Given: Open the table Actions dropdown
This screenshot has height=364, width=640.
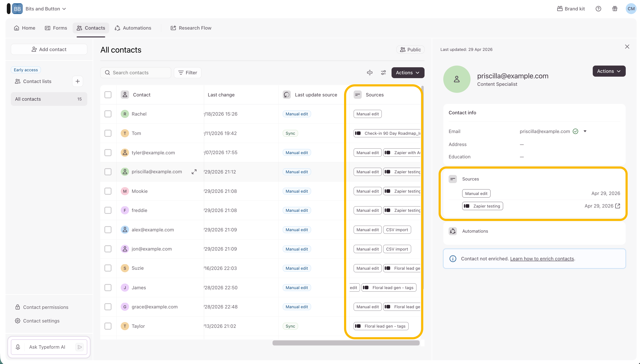Looking at the screenshot, I should coord(408,73).
